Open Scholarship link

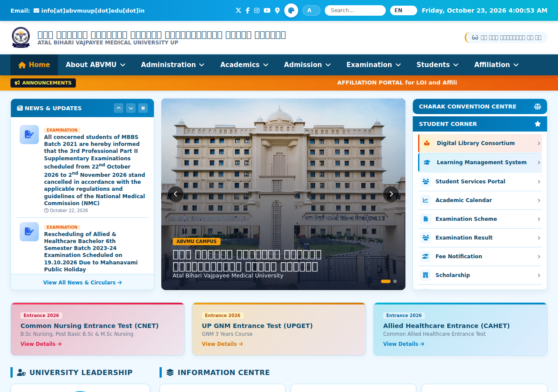(x=480, y=275)
